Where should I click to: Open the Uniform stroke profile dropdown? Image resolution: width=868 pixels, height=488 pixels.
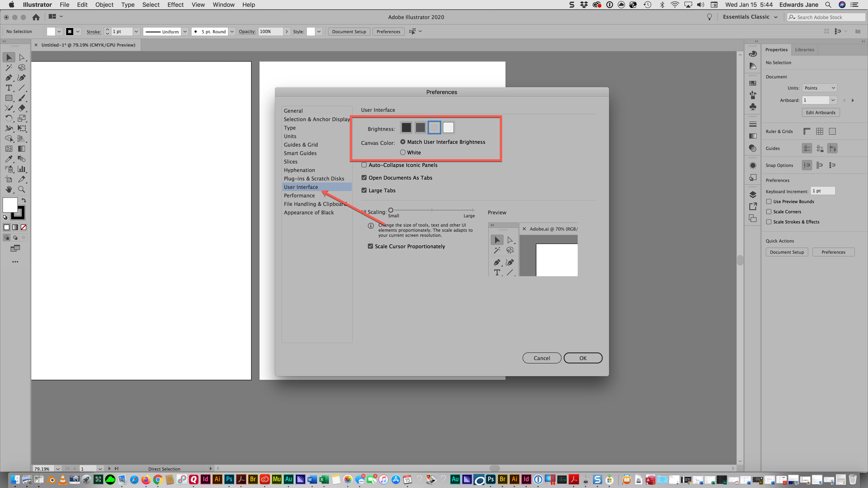coord(185,32)
